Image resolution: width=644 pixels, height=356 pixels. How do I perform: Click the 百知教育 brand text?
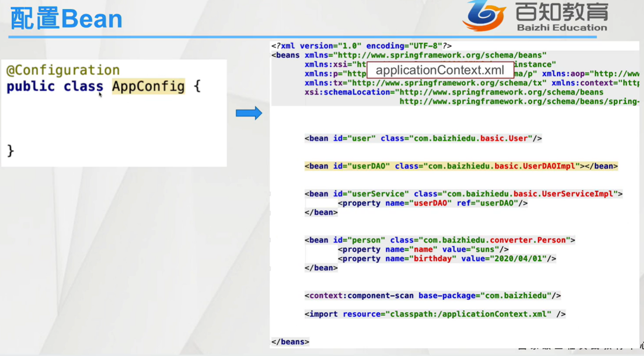(562, 11)
